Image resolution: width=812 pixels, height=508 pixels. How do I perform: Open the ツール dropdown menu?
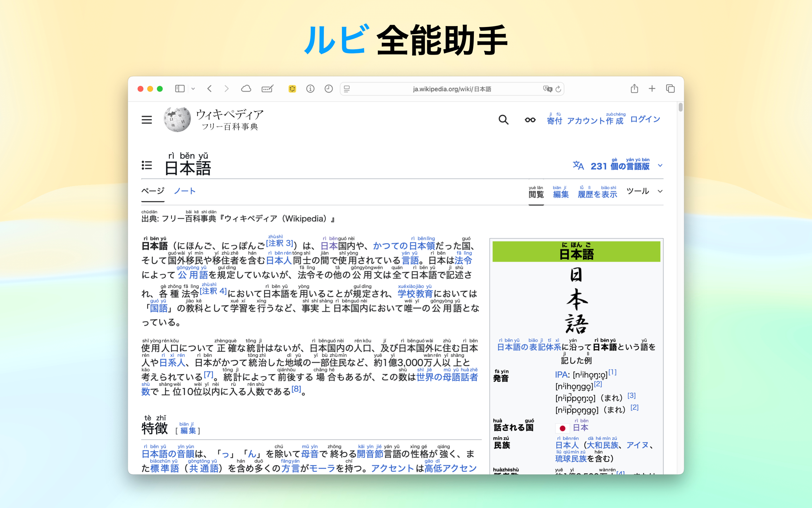click(644, 191)
